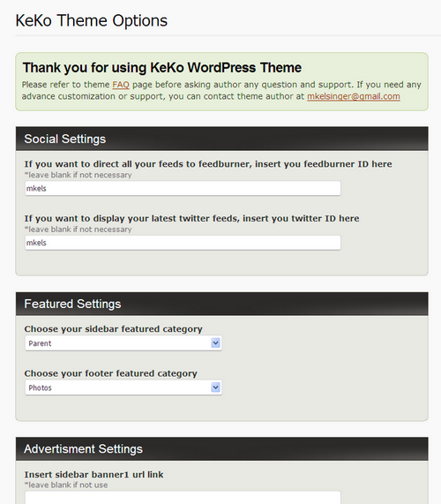441x504 pixels.
Task: Click the feedburner ID instruction label
Action: 208,164
